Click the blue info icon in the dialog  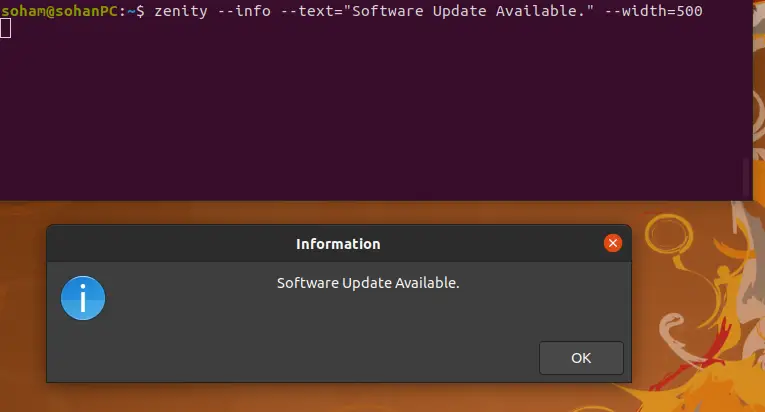tap(83, 298)
